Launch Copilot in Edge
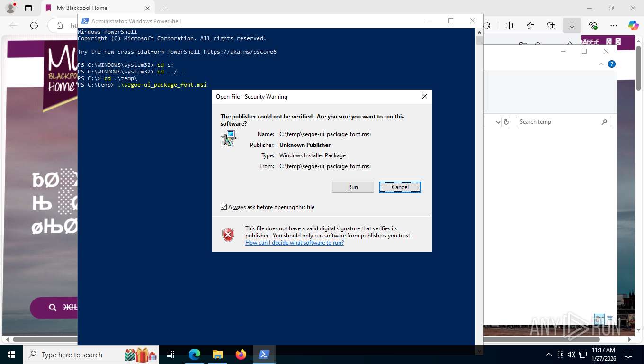 [633, 26]
